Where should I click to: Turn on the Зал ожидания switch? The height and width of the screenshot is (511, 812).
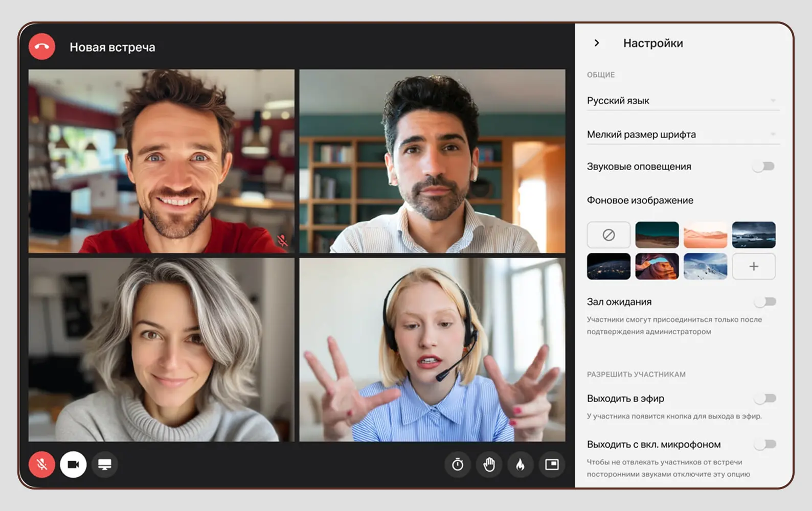tap(765, 302)
